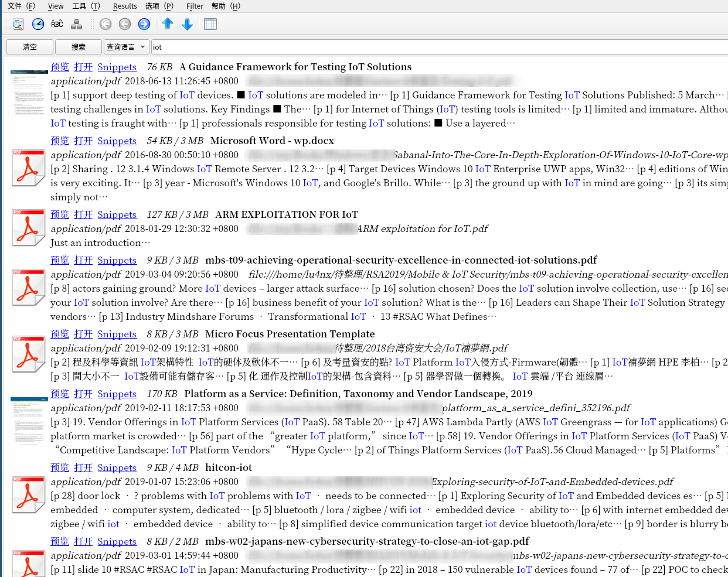Show results as table icon

210,24
